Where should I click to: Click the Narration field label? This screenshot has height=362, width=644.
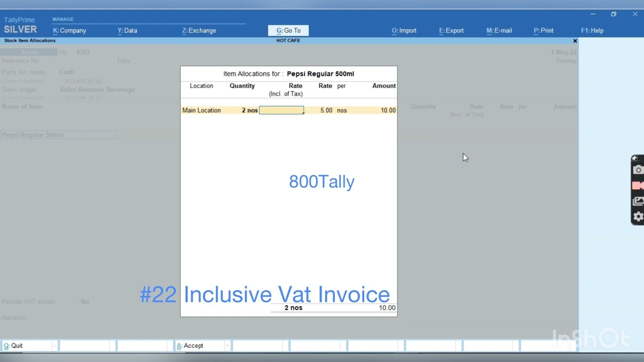14,318
